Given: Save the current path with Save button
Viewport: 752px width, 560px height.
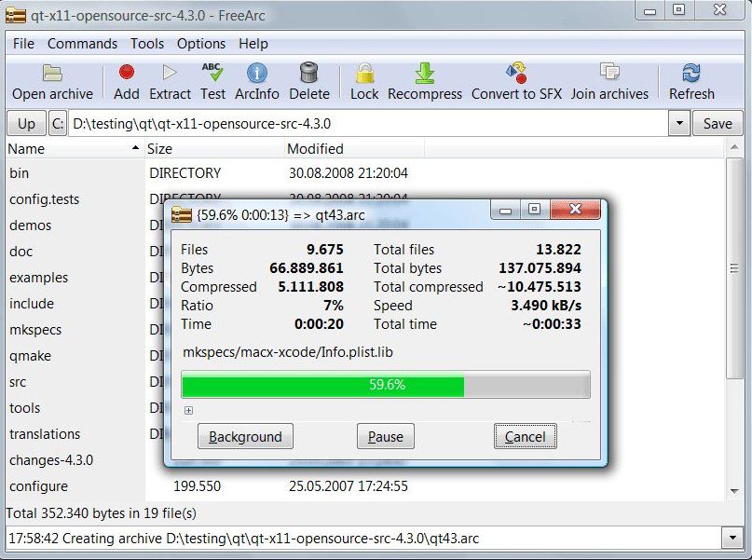Looking at the screenshot, I should (718, 124).
